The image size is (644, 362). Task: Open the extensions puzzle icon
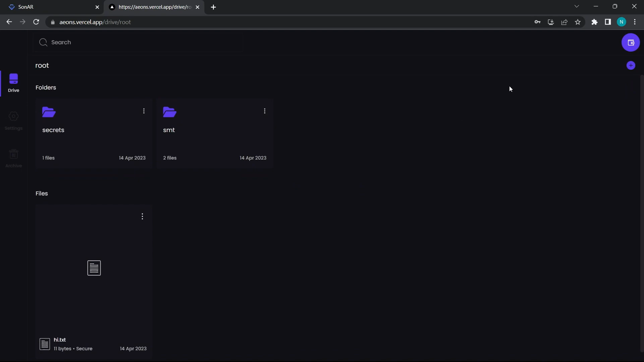click(x=595, y=22)
